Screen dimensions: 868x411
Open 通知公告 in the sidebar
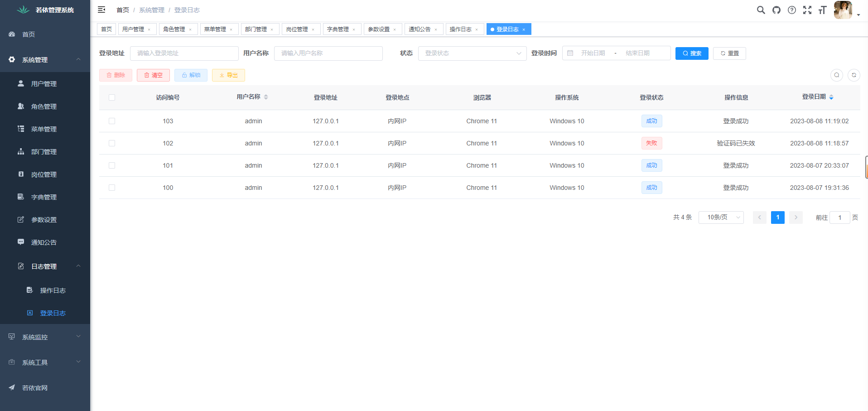(x=45, y=242)
